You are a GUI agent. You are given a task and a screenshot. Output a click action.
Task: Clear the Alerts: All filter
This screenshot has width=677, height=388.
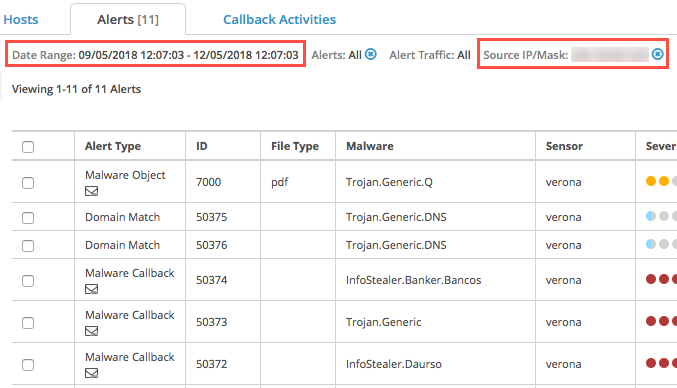coord(370,54)
